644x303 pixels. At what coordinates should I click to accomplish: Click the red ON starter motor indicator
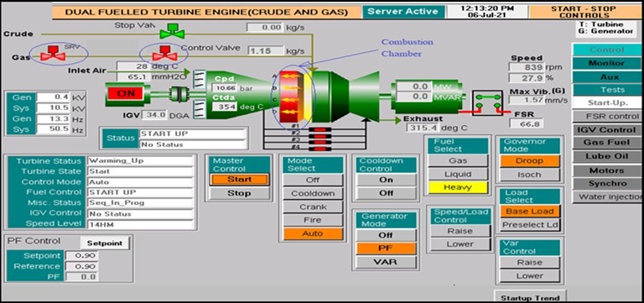pos(126,93)
